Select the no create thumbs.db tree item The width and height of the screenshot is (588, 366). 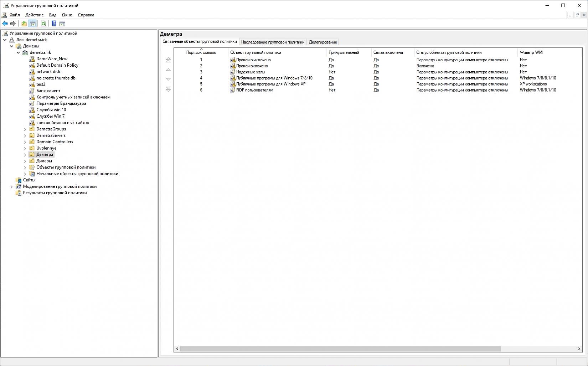click(56, 78)
